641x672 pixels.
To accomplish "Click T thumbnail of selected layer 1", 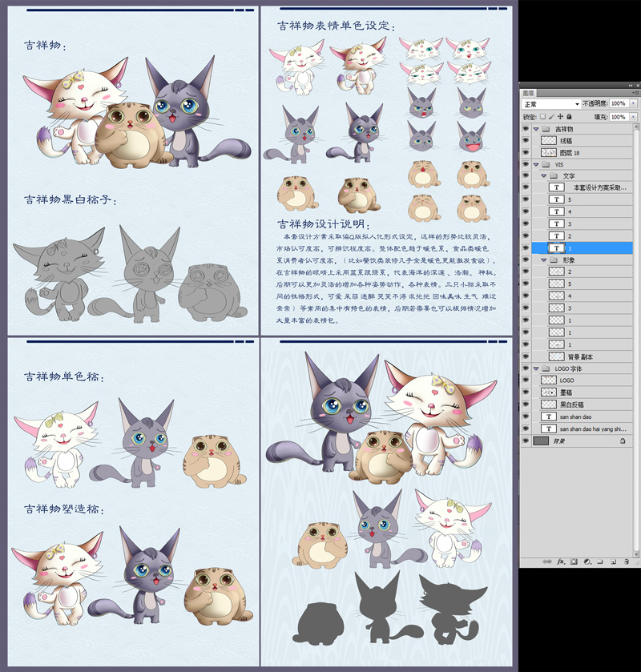I will 557,248.
